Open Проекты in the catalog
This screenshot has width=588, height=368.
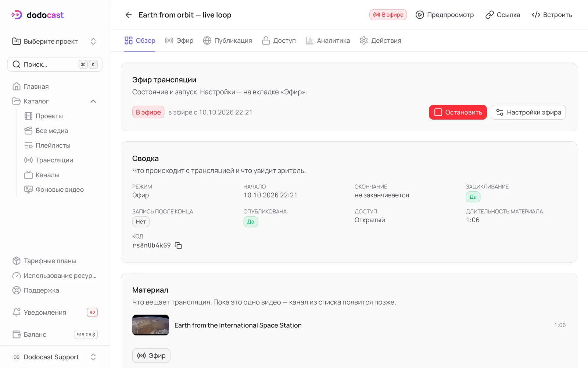tap(49, 116)
